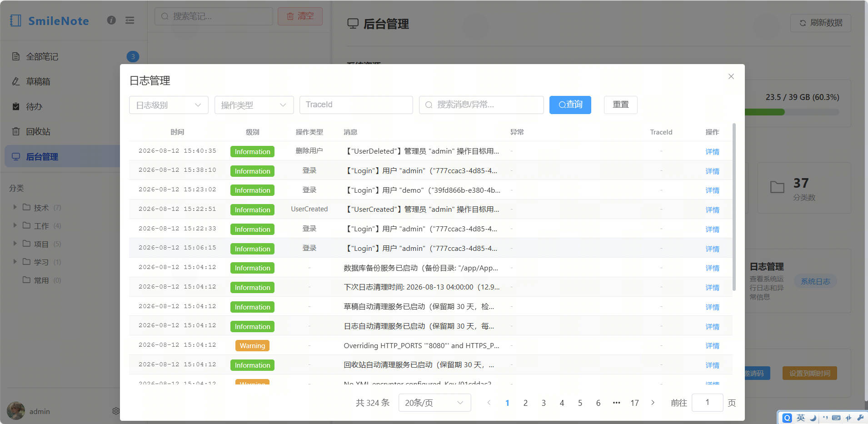Click into the TraceId field
This screenshot has height=424, width=868.
point(356,105)
